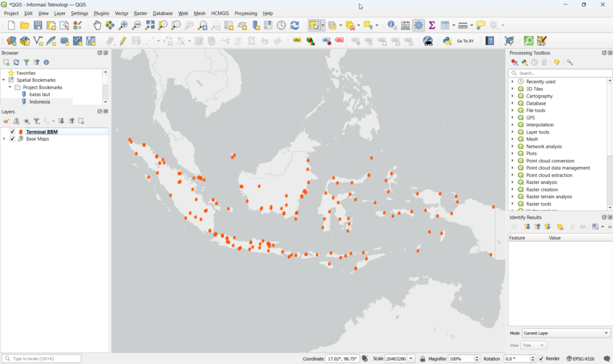
Task: Open the attribute table
Action: pyautogui.click(x=445, y=25)
